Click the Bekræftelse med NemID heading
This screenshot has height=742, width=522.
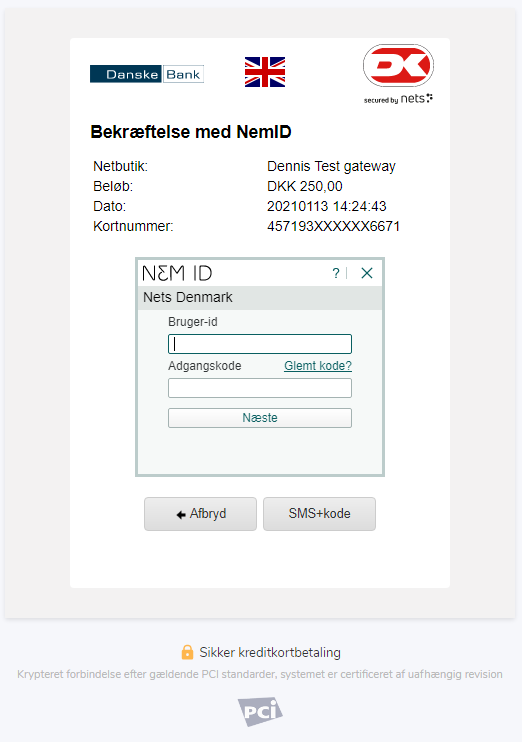(x=191, y=132)
